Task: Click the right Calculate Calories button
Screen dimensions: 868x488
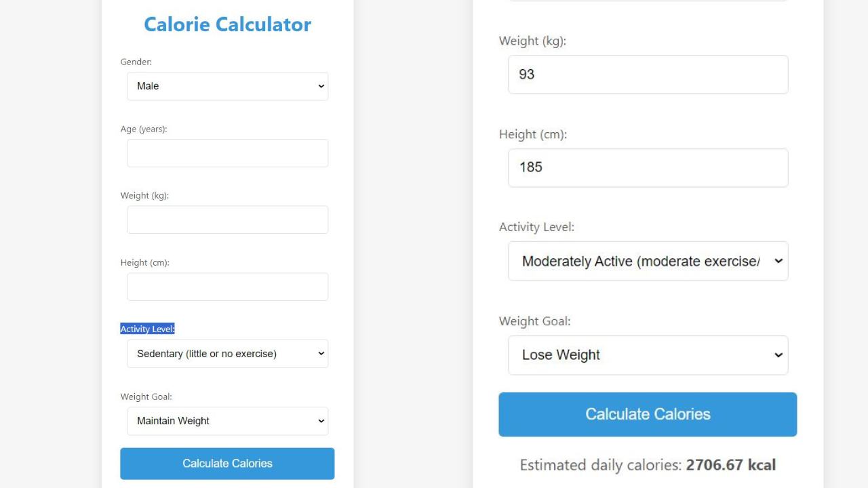Action: (x=648, y=414)
